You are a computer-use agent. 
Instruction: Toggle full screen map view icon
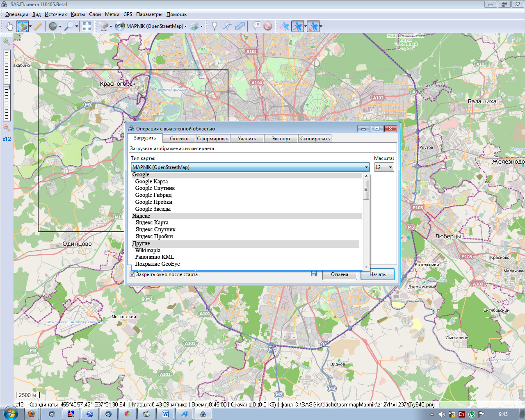[87, 26]
